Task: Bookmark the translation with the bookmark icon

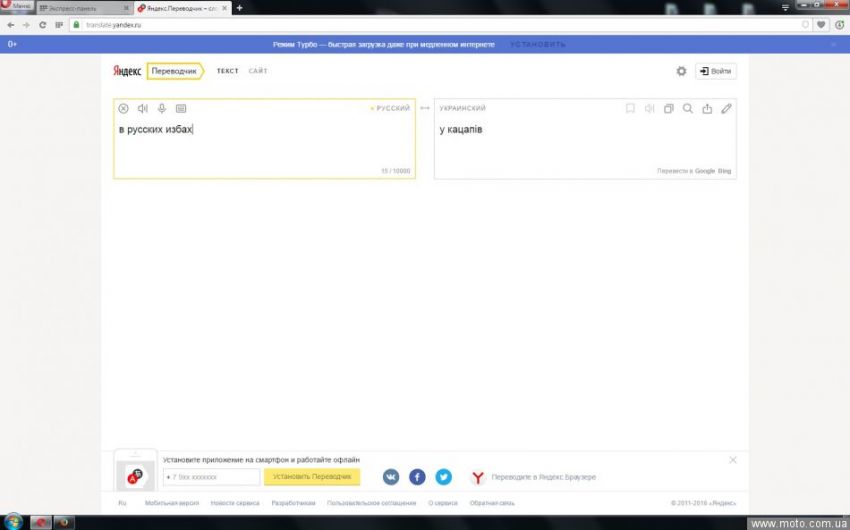Action: 630,108
